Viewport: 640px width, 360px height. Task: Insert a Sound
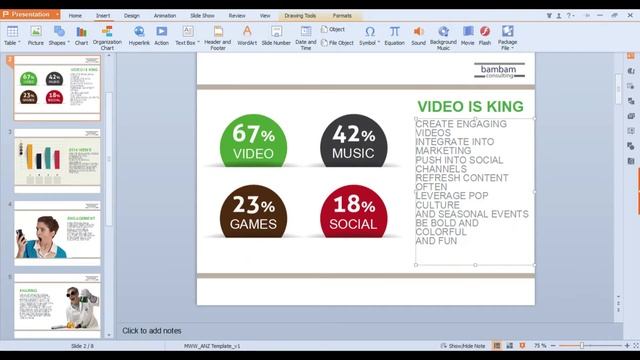[x=418, y=35]
